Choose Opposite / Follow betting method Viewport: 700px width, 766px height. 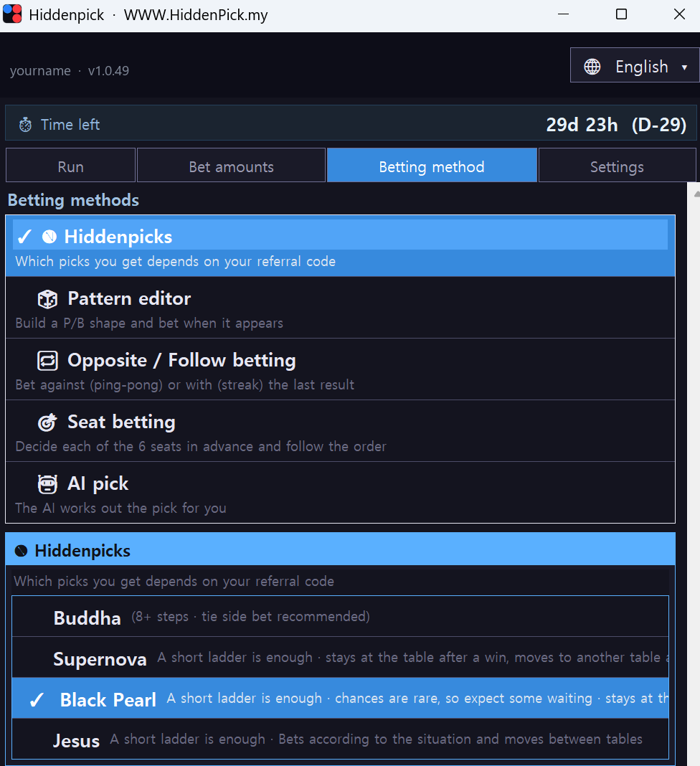coord(340,369)
